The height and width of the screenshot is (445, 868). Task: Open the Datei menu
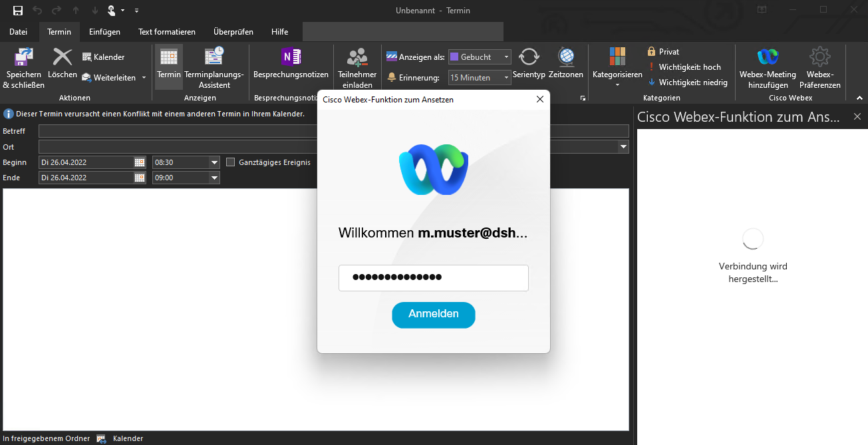(x=19, y=32)
